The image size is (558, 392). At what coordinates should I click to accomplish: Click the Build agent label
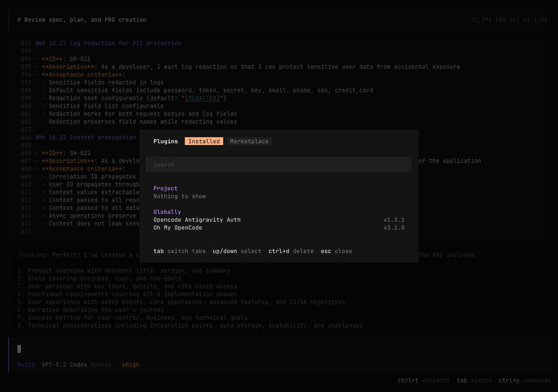point(26,365)
